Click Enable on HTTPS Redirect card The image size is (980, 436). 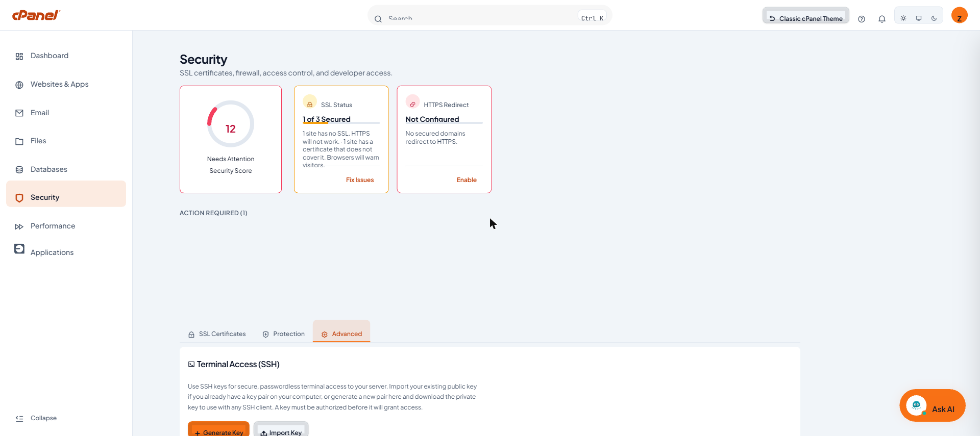point(467,180)
